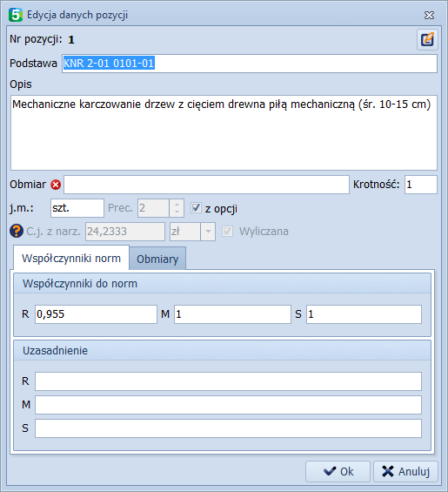Image resolution: width=448 pixels, height=492 pixels.
Task: Edit the S coefficient field
Action: pos(364,314)
